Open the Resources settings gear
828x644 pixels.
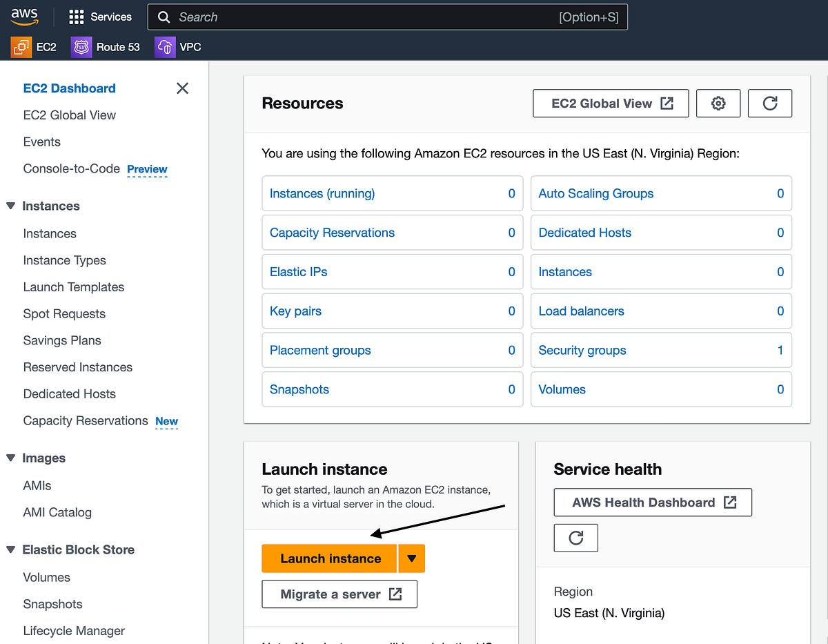point(718,103)
